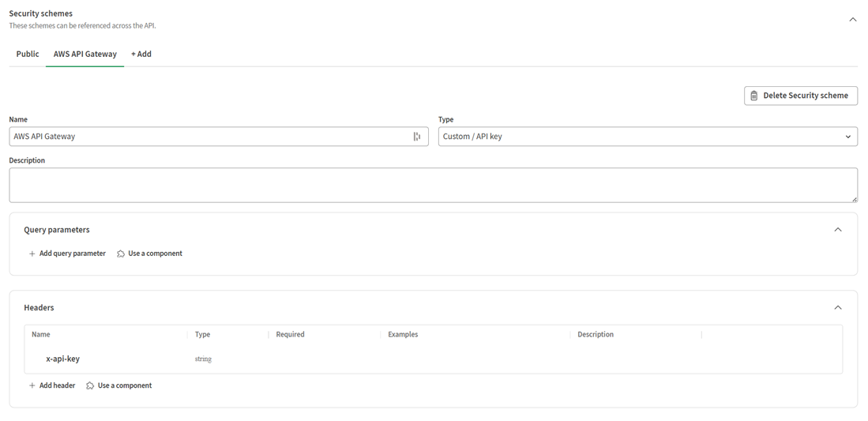Click Add header button
The image size is (868, 421).
point(52,385)
